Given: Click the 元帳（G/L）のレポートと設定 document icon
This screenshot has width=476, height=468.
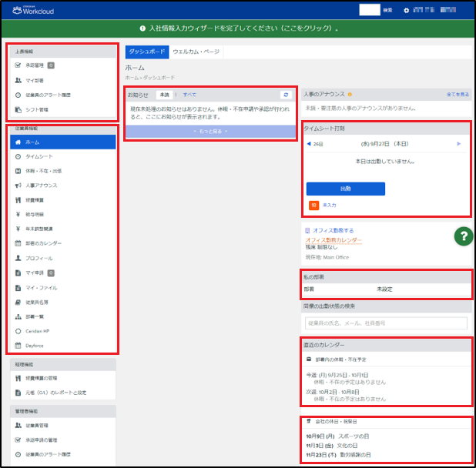Looking at the screenshot, I should pyautogui.click(x=18, y=393).
